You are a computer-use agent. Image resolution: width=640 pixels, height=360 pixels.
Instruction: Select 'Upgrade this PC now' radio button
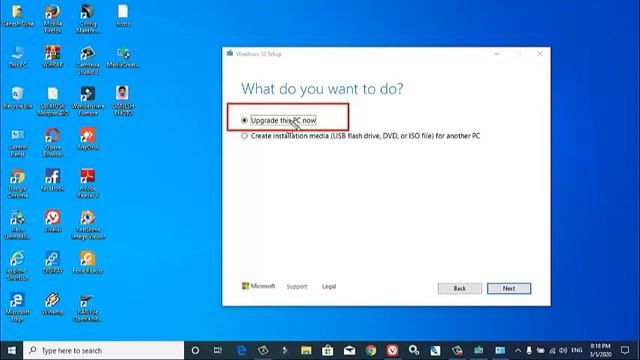pyautogui.click(x=244, y=120)
